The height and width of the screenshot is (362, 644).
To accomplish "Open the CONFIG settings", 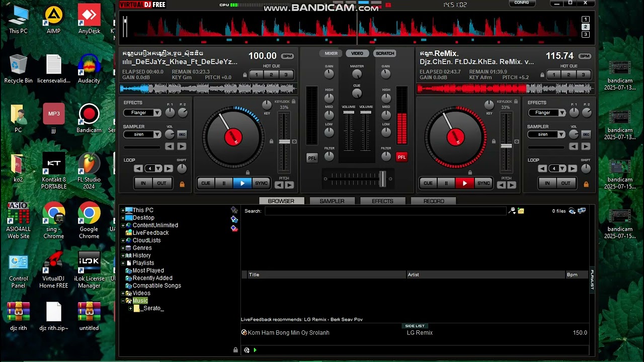I will [522, 3].
